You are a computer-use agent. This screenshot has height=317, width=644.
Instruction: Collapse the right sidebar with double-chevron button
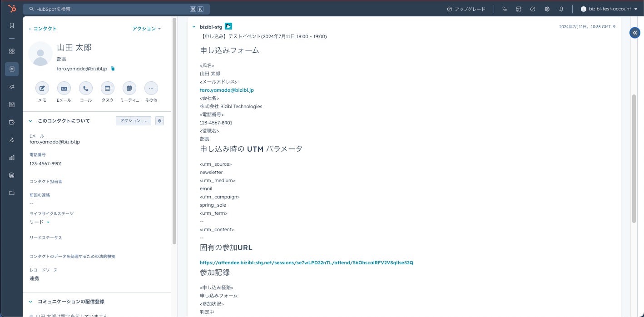(634, 33)
